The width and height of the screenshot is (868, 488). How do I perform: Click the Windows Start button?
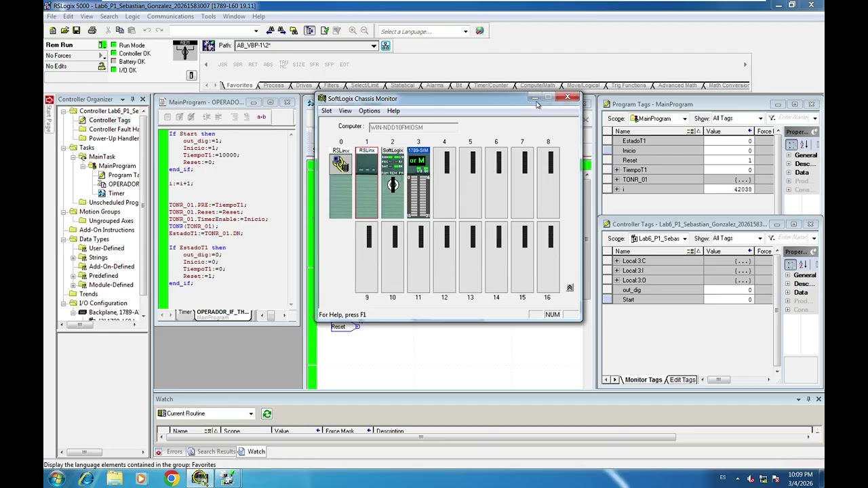[57, 479]
